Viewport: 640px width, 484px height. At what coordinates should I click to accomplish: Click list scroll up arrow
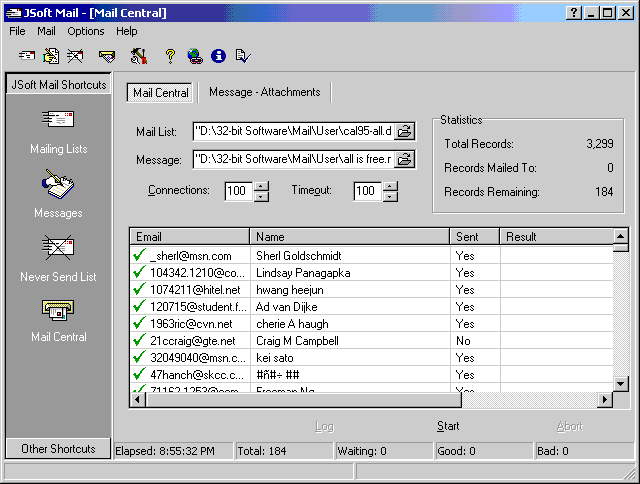click(621, 236)
